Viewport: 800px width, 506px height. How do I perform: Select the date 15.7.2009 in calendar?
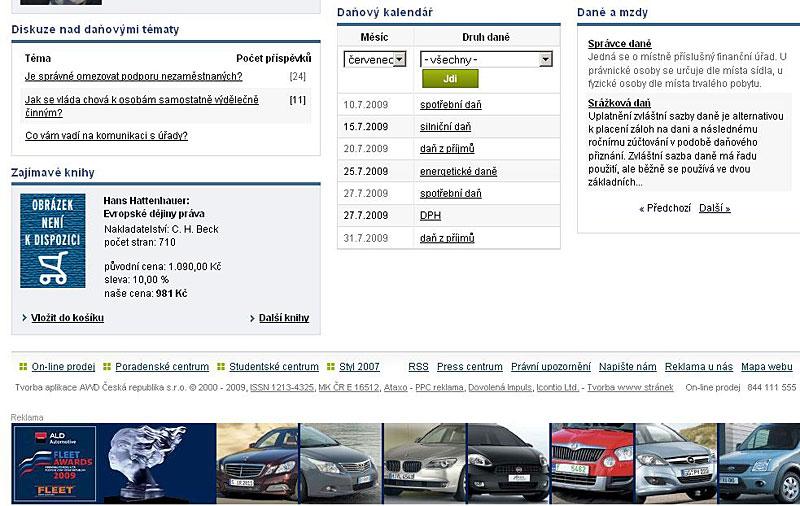365,126
